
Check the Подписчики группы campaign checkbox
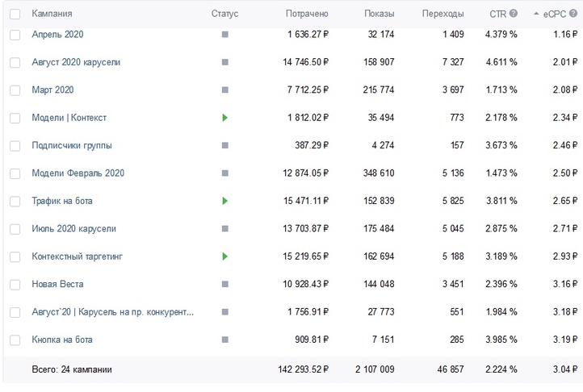pos(15,146)
